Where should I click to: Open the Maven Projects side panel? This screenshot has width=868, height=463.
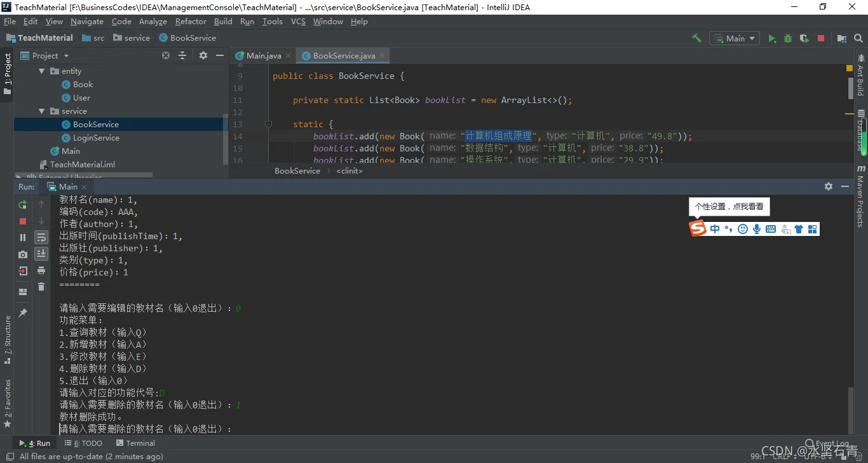860,196
